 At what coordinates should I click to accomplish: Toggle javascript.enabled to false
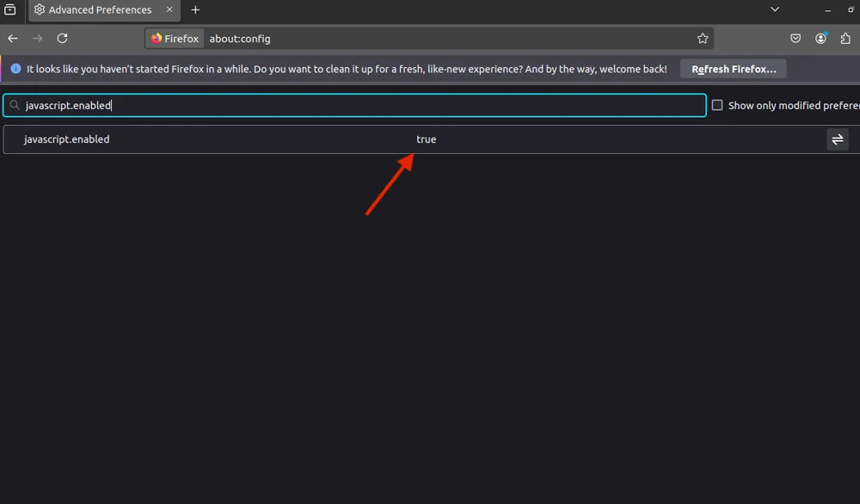click(838, 138)
